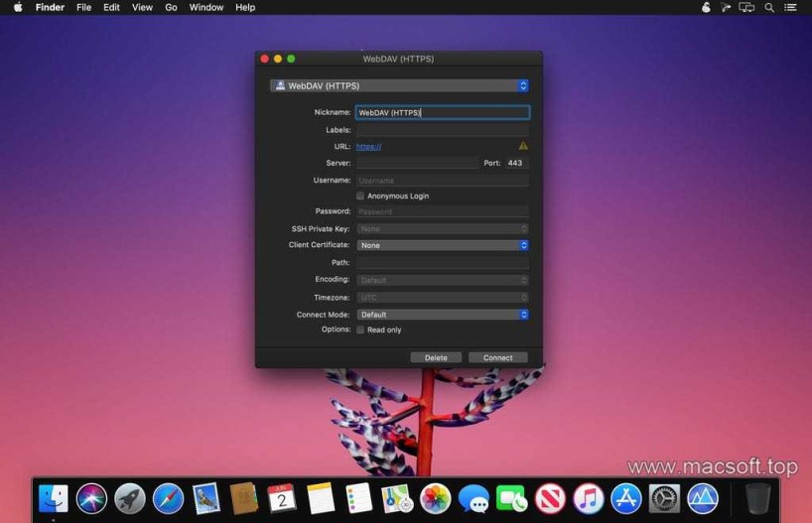Image resolution: width=812 pixels, height=523 pixels.
Task: Open the Connect Mode dropdown
Action: click(442, 315)
